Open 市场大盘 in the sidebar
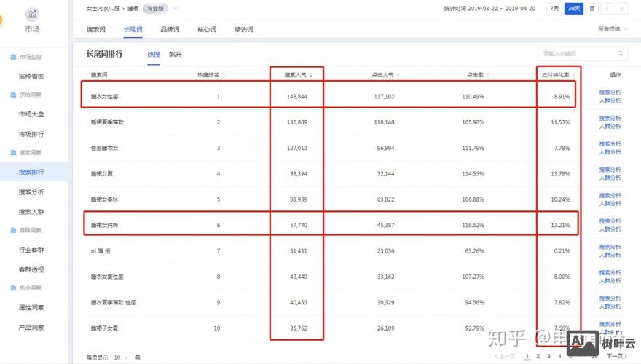Viewport: 641px width, 364px height. point(31,114)
